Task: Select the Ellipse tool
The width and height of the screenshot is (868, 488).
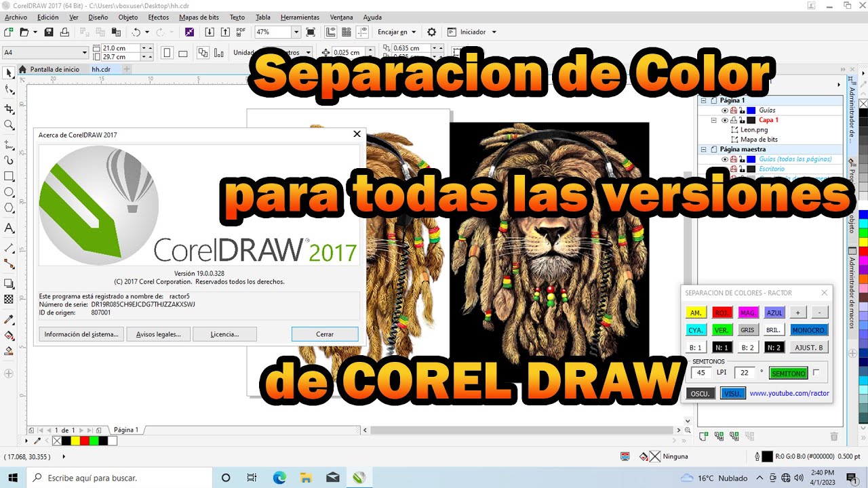Action: point(9,192)
